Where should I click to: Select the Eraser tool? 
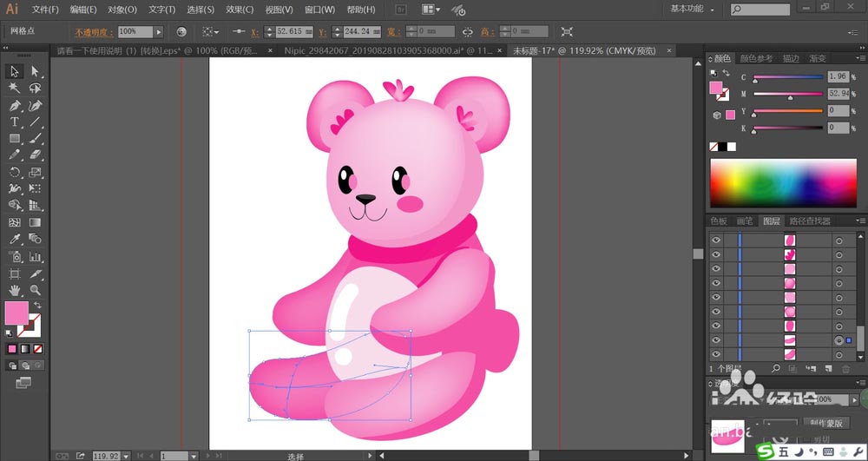(x=36, y=155)
